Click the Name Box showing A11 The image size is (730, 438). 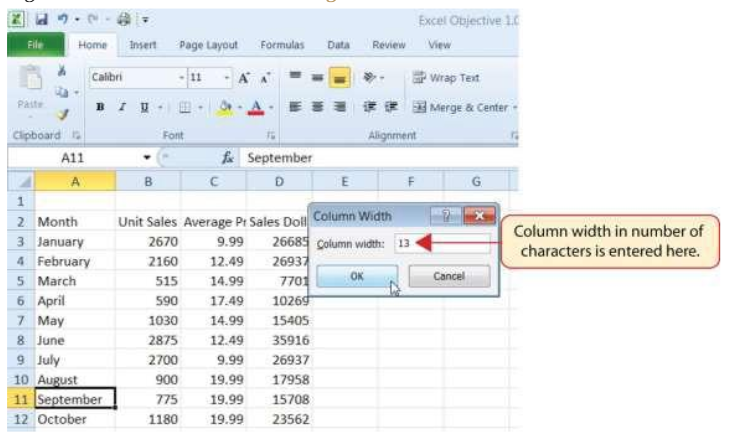pos(73,158)
